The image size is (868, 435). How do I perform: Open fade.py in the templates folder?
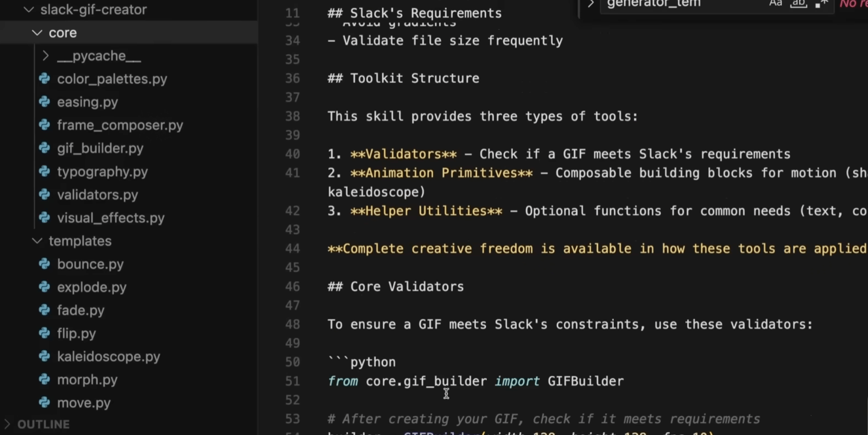point(80,310)
